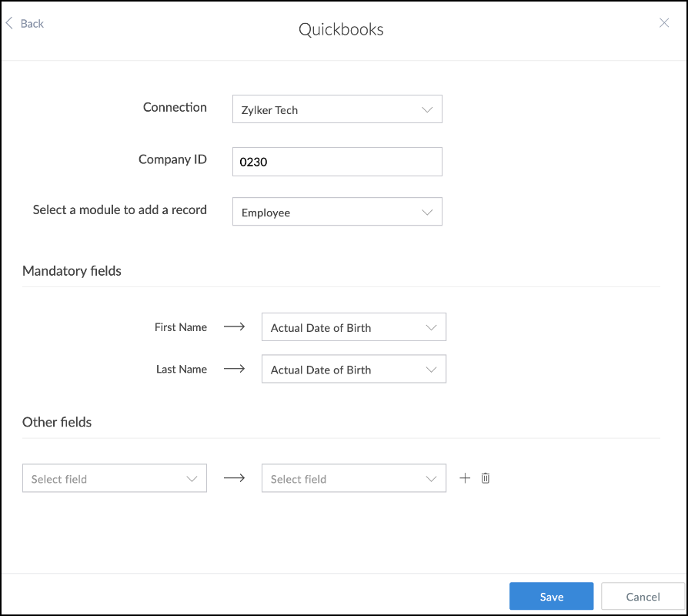The image size is (688, 616).
Task: Click the chevron in Last Name dropdown
Action: pos(432,370)
